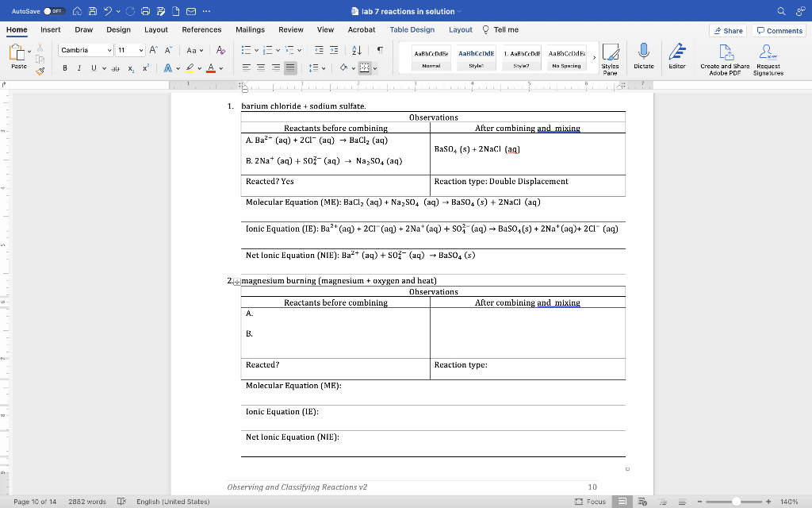Screen dimensions: 812x508
Task: Go to the Acrobat tab
Action: [x=362, y=29]
